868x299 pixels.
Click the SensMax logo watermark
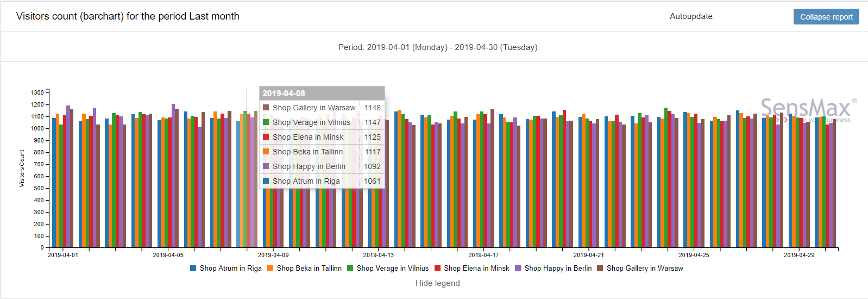tap(807, 109)
